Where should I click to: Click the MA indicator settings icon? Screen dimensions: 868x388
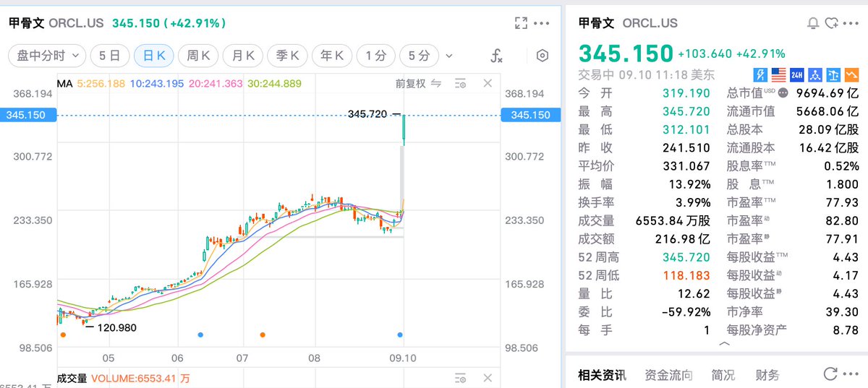[x=460, y=84]
